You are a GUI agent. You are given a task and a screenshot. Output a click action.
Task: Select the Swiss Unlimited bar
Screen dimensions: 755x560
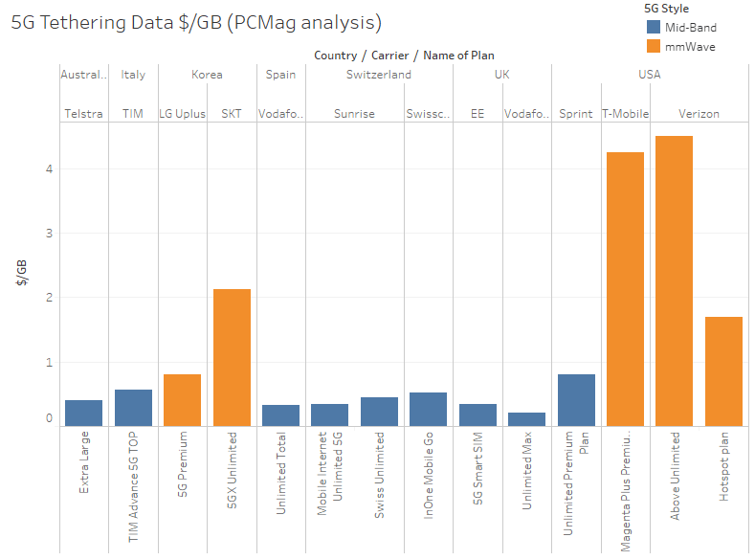point(380,412)
